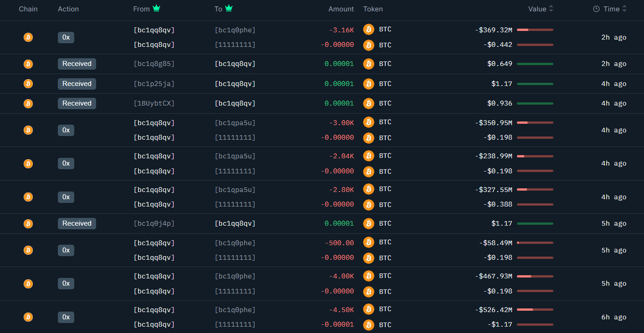
Task: Open recipient address bc1qpa5u in -2.80K row
Action: click(x=235, y=190)
